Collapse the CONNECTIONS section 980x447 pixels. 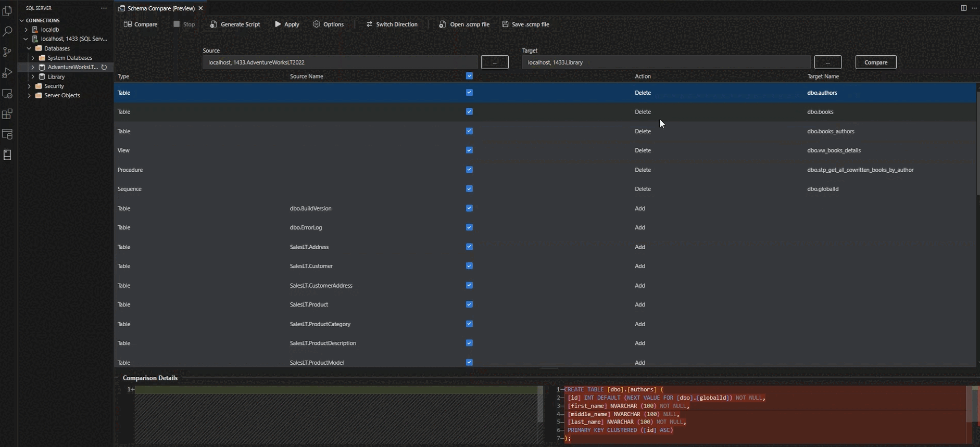click(x=22, y=20)
